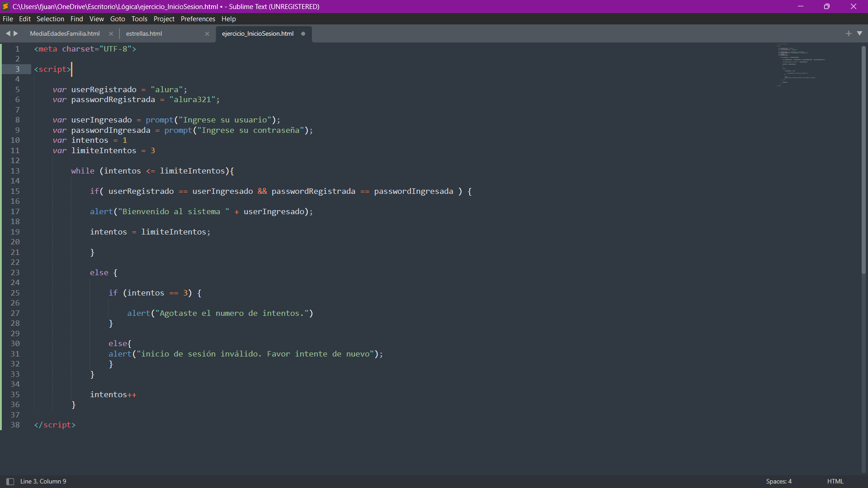Click 'if (intentos == 3)' condition
Image resolution: width=868 pixels, height=488 pixels.
pos(150,293)
